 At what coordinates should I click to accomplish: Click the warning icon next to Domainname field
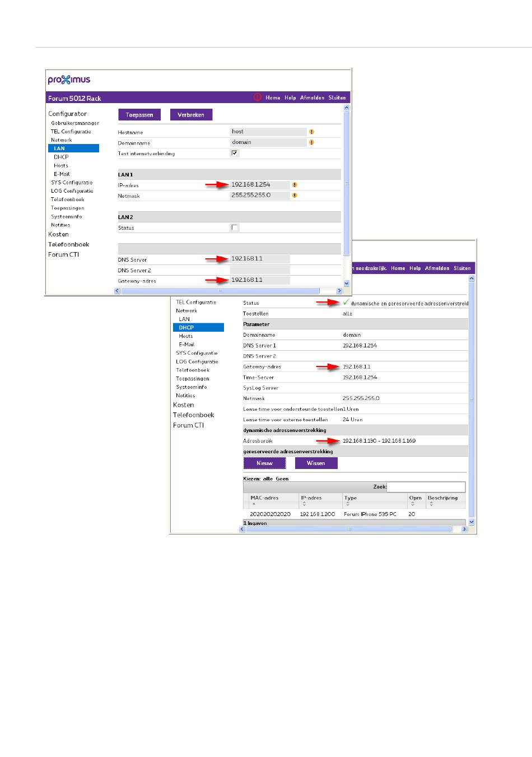coord(311,142)
